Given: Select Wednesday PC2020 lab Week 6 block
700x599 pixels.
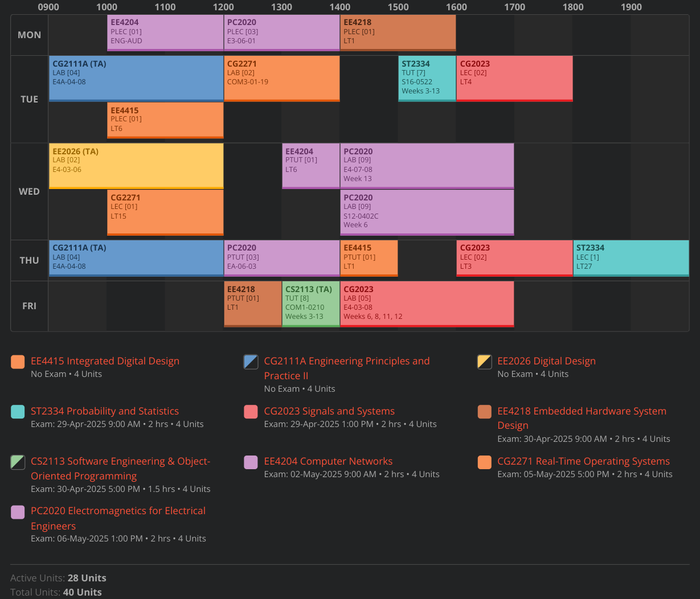Looking at the screenshot, I should point(427,212).
